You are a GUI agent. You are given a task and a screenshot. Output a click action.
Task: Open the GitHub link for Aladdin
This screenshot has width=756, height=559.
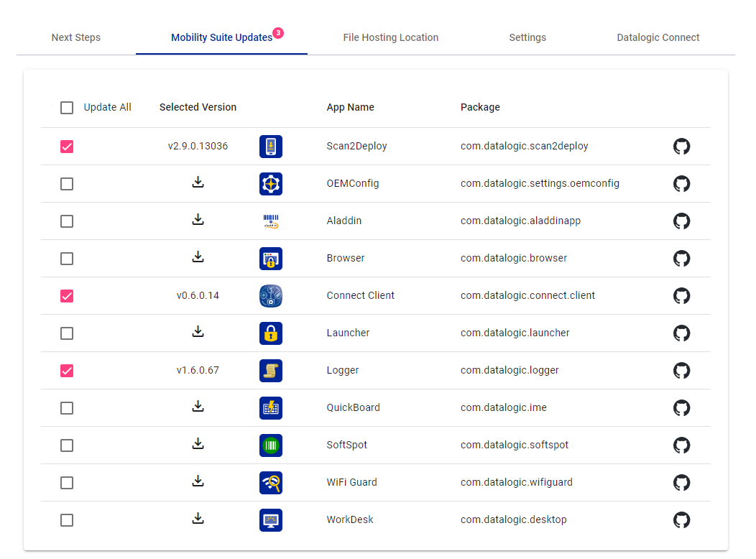point(681,221)
